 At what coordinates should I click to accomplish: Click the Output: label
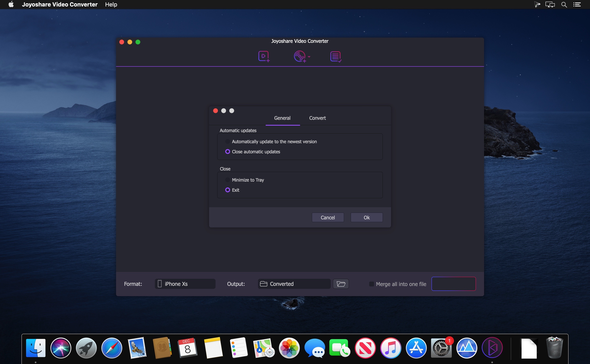coord(236,284)
